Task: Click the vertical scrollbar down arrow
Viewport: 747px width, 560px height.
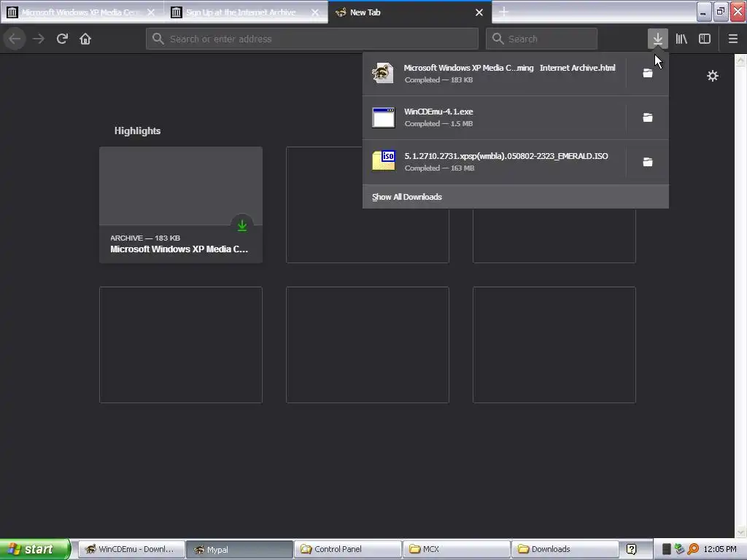Action: 740,532
